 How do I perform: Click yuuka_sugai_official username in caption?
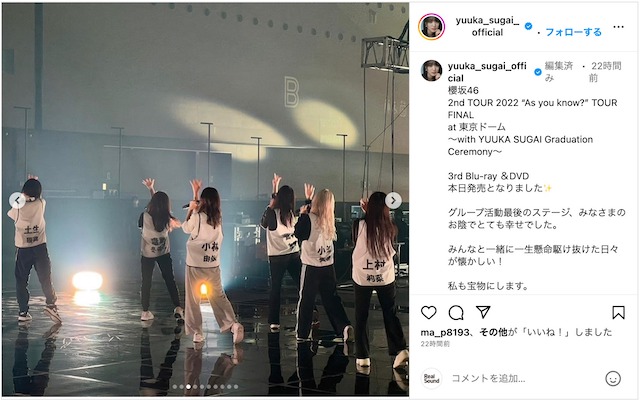(x=487, y=72)
